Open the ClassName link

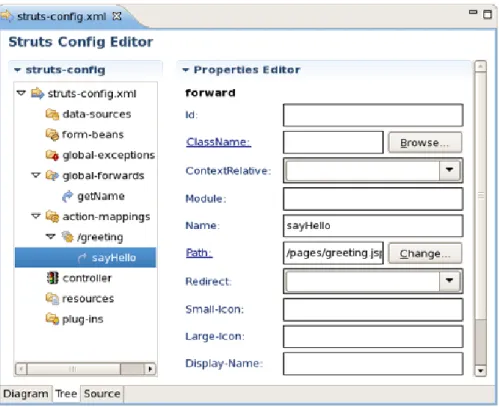point(218,142)
